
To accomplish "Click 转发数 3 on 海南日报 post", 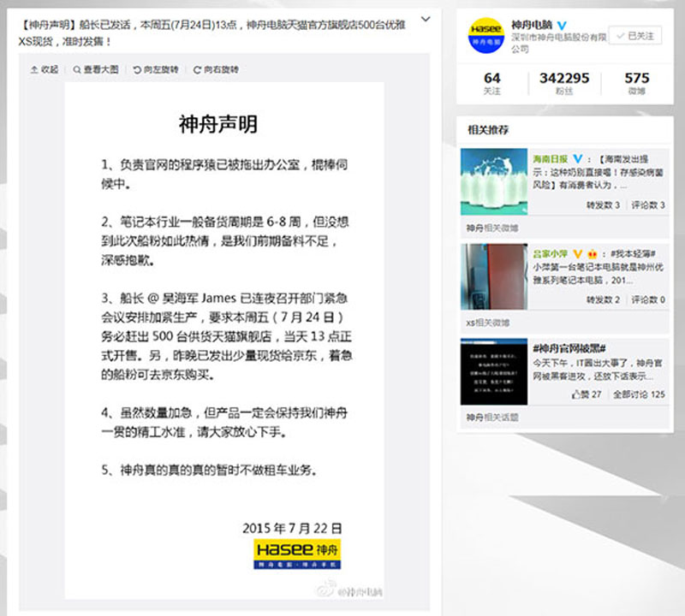I will pos(603,204).
